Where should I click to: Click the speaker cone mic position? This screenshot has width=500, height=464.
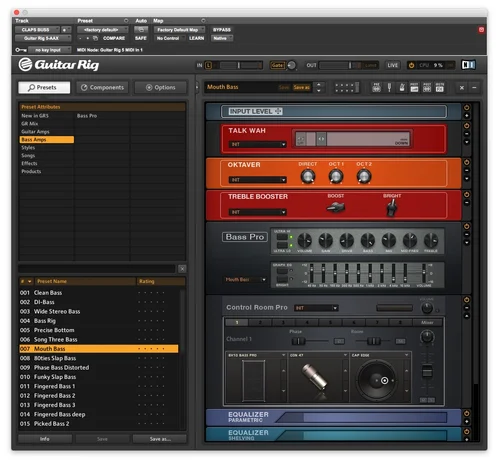point(384,380)
